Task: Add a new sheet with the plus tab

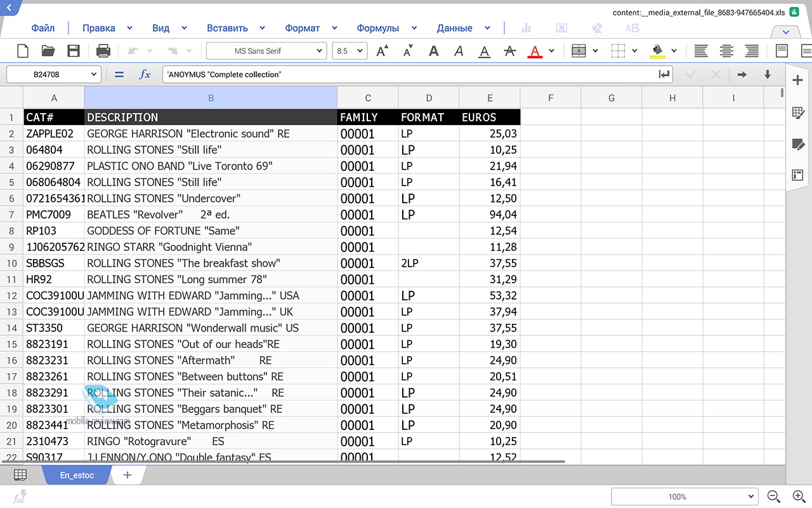Action: point(128,475)
